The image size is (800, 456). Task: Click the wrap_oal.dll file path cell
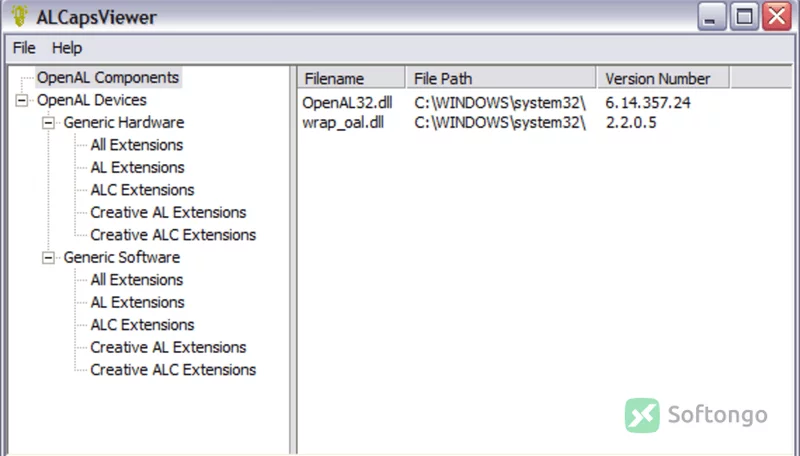click(x=500, y=123)
